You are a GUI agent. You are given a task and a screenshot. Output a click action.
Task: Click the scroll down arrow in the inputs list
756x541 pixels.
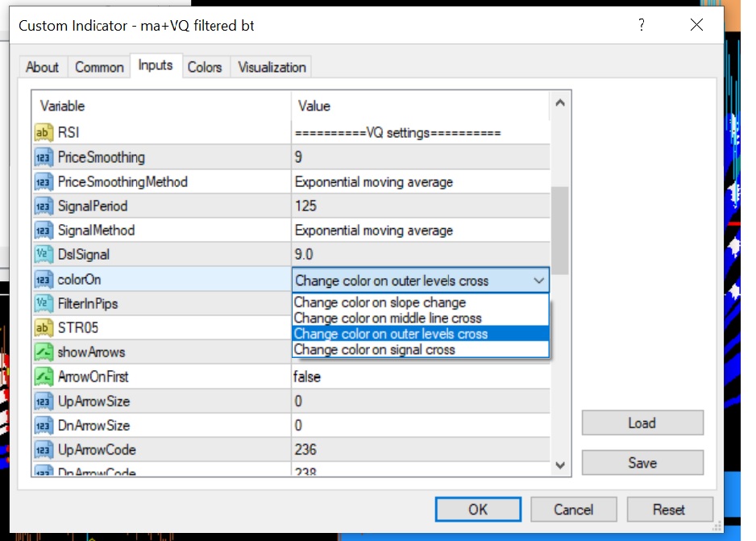(560, 465)
